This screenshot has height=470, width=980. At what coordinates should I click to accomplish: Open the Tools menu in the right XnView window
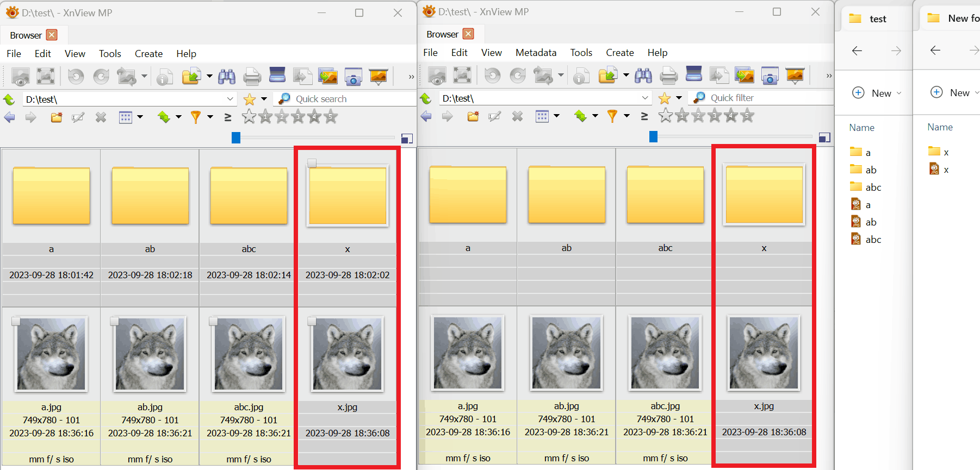point(581,53)
